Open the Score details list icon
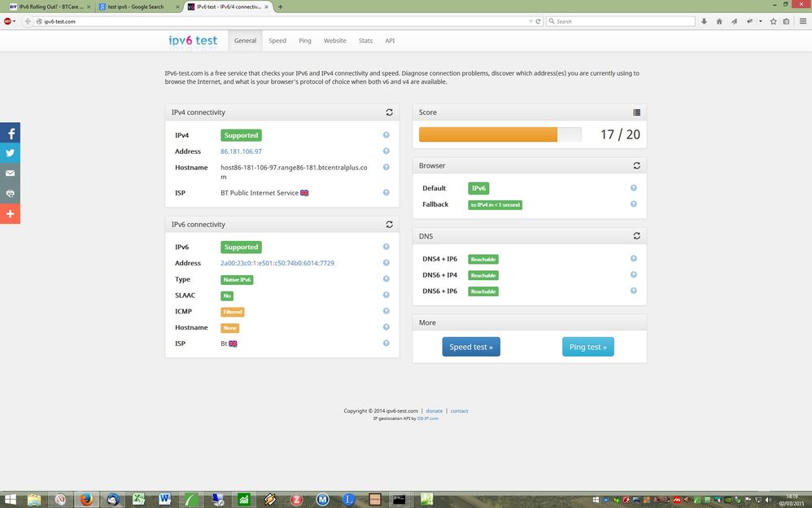The width and height of the screenshot is (812, 508). (636, 112)
